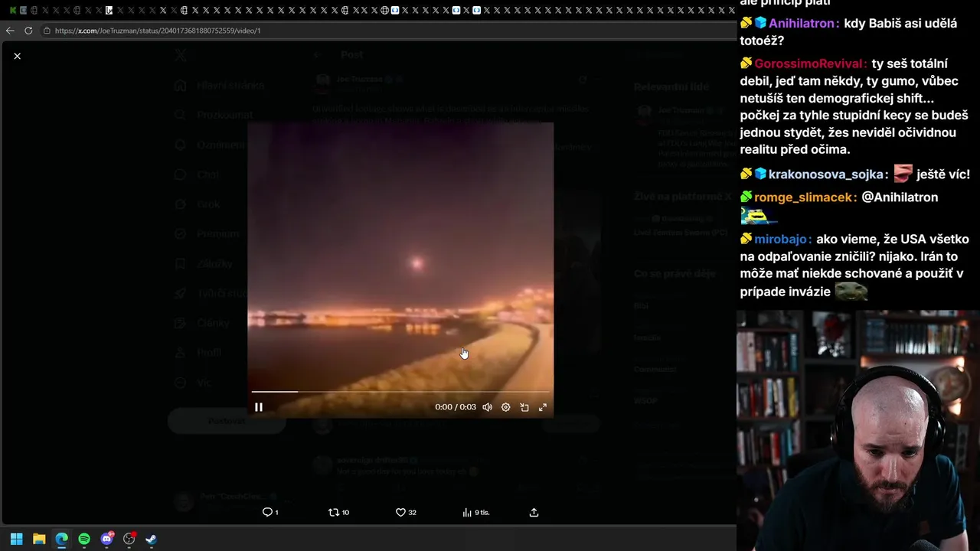Click romge_slimacek's username in chat

[802, 197]
